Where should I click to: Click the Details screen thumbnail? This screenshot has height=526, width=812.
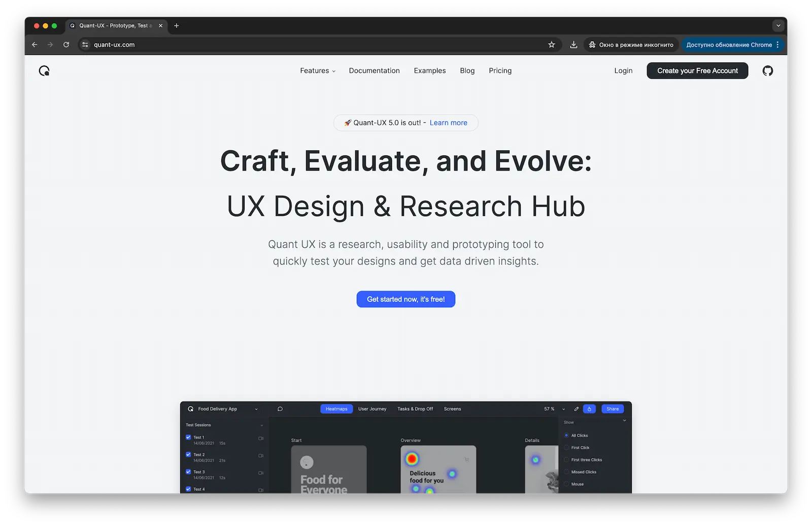tap(542, 469)
